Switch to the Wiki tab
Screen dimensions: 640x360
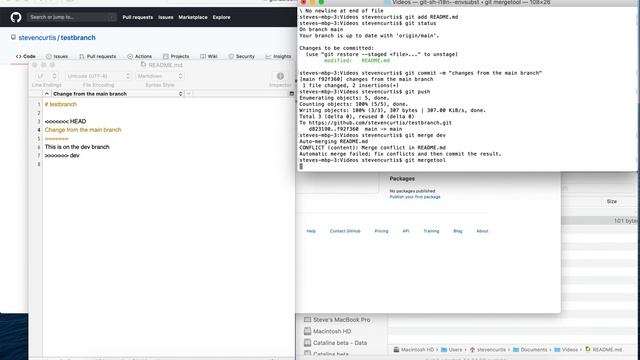point(209,56)
